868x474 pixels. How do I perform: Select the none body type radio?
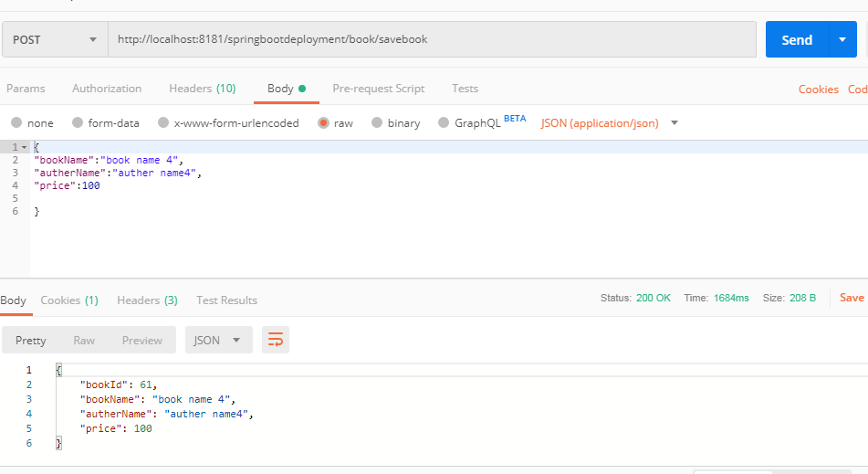(16, 123)
